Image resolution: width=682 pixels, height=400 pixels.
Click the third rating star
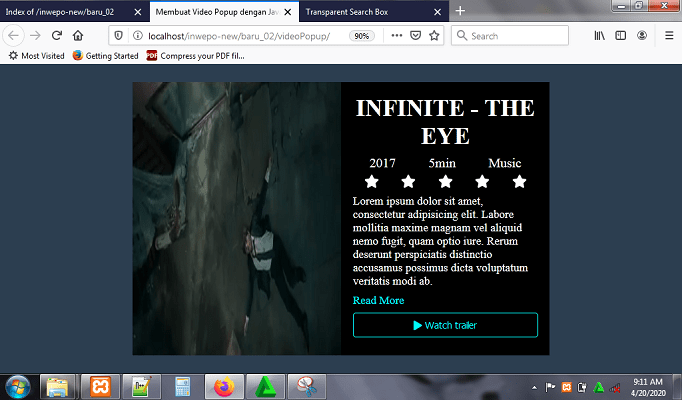(x=445, y=181)
